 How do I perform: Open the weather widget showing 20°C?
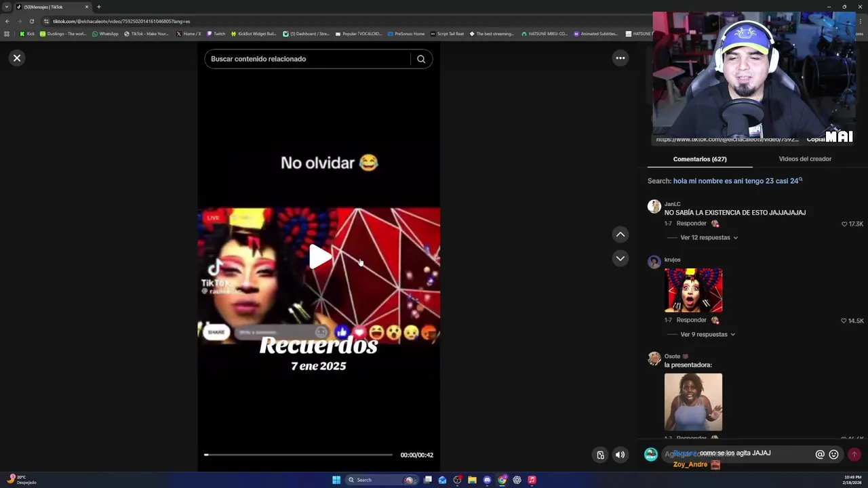(20, 479)
